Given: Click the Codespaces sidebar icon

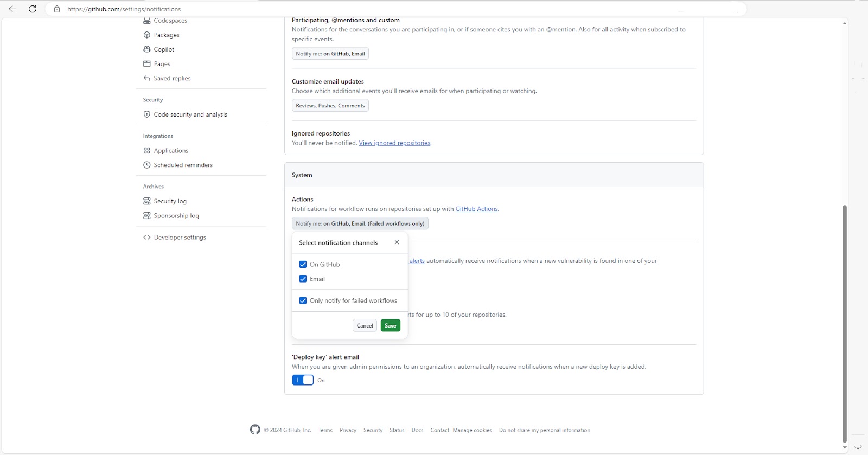Looking at the screenshot, I should click(x=146, y=21).
